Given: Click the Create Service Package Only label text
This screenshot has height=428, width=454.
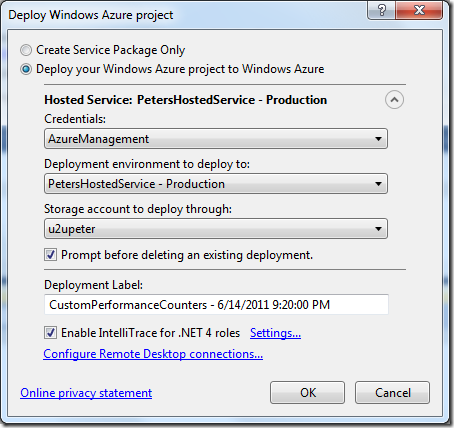Looking at the screenshot, I should pos(111,50).
